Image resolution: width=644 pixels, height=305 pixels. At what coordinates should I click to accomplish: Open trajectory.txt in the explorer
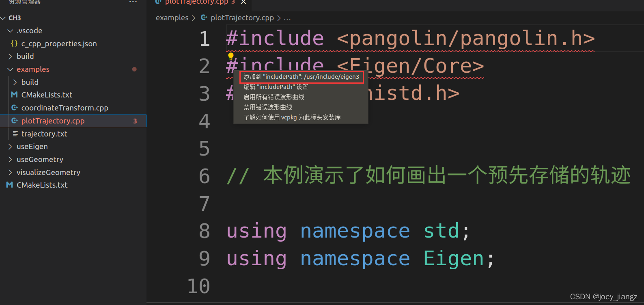click(x=44, y=134)
